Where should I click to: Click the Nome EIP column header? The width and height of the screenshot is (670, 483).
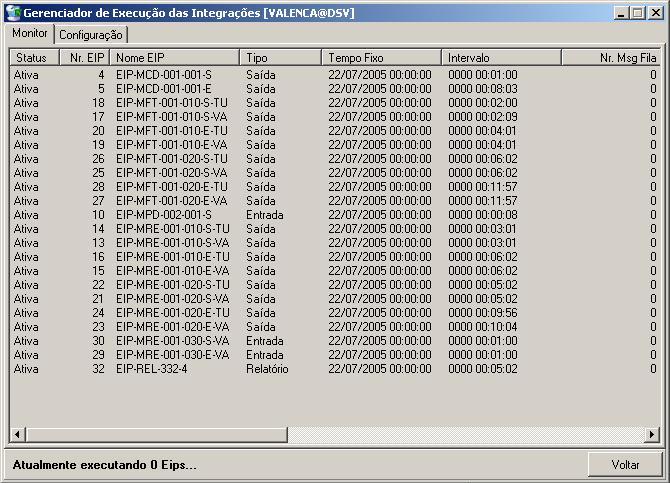coord(174,58)
